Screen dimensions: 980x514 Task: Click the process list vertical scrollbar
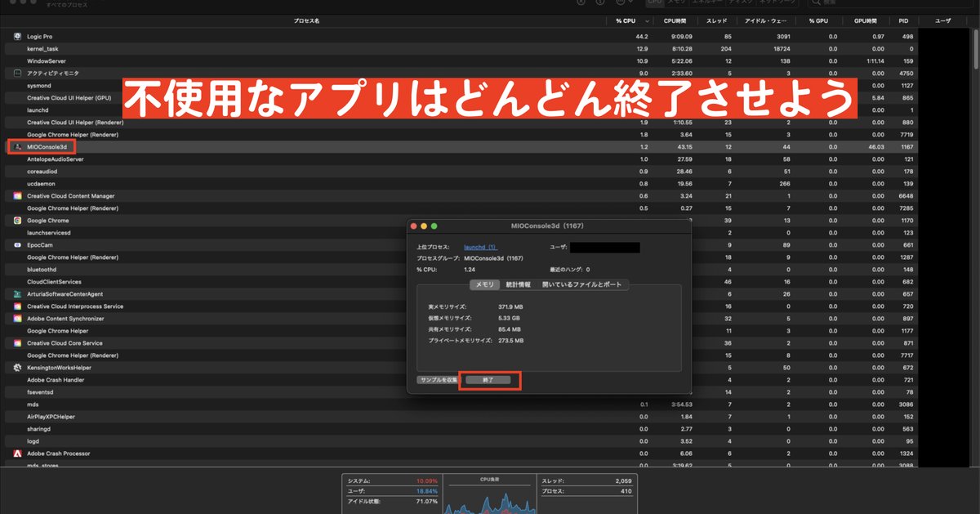[975, 49]
